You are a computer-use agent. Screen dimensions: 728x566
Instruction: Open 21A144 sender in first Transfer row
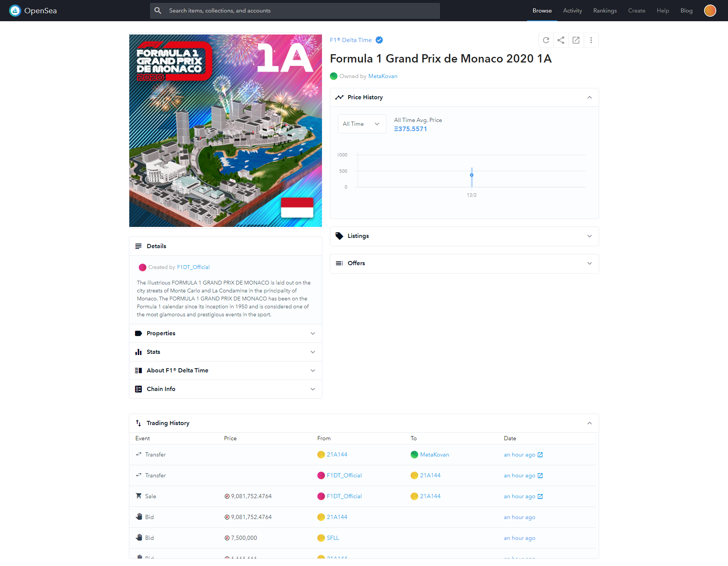pyautogui.click(x=337, y=455)
